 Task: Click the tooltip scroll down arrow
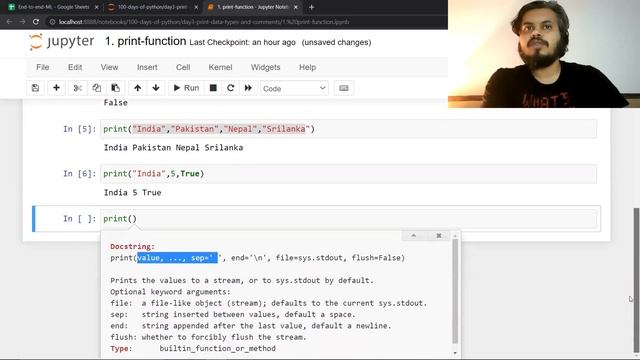[x=455, y=353]
